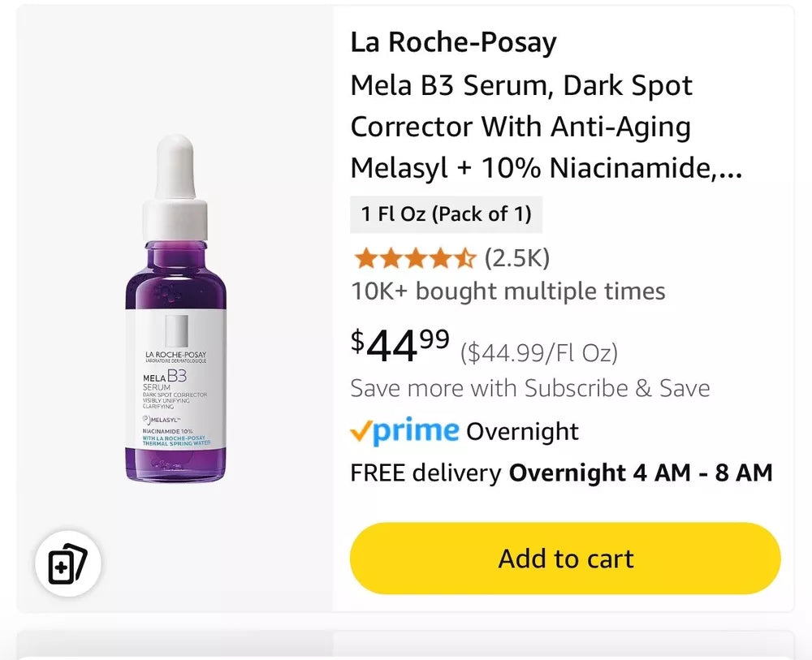812x660 pixels.
Task: Select the 1 Fl Oz (Pack of 1) size badge
Action: 446,214
